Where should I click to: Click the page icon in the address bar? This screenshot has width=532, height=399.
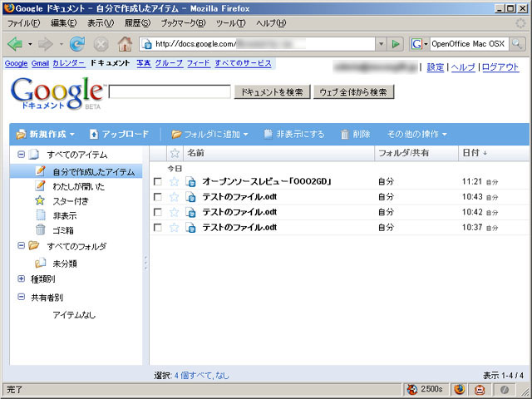147,44
